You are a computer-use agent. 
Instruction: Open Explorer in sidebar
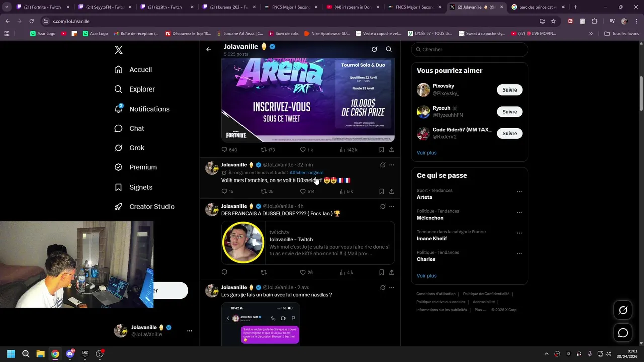coord(135,89)
